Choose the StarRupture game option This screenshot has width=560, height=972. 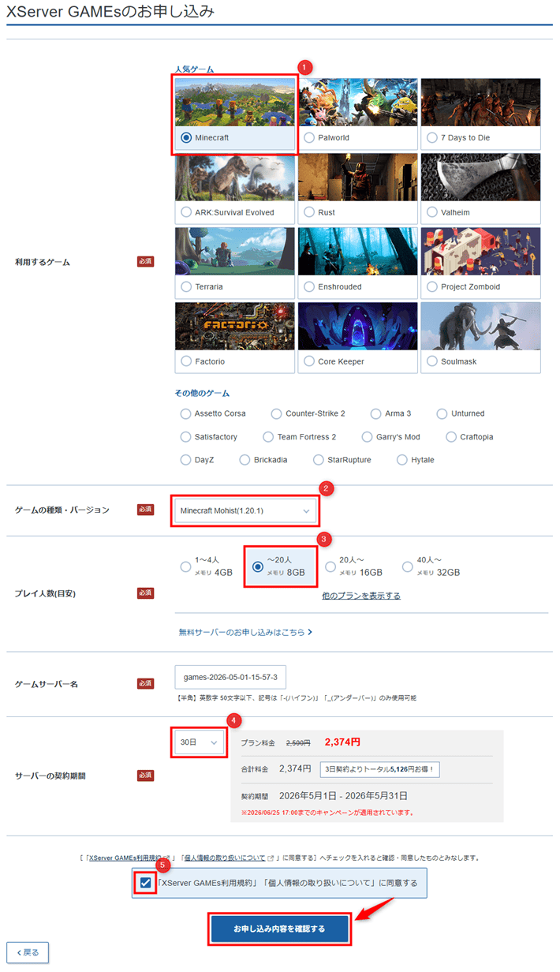click(319, 460)
